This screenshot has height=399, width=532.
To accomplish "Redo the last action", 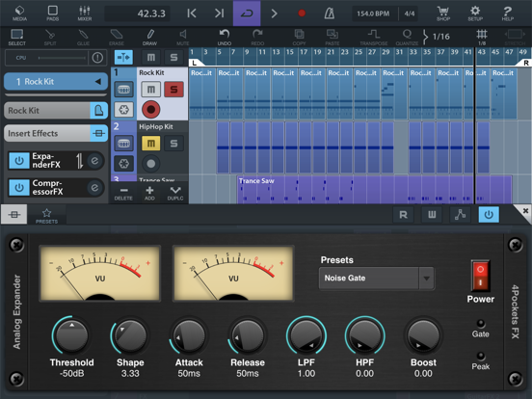I will [x=257, y=38].
